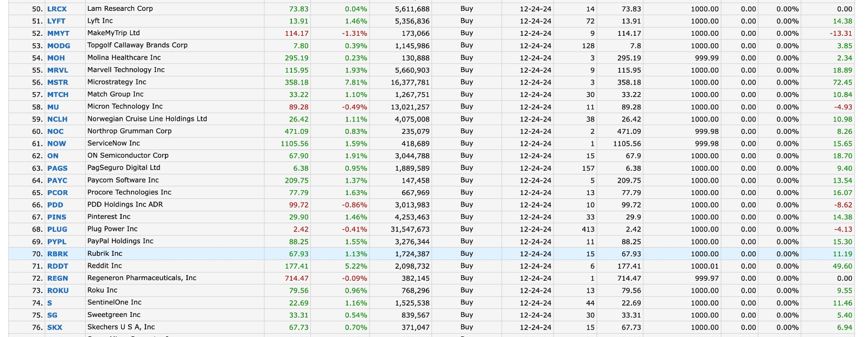Viewport: 868px width, 337px height.
Task: Click the Reddit Inc company name
Action: [104, 266]
